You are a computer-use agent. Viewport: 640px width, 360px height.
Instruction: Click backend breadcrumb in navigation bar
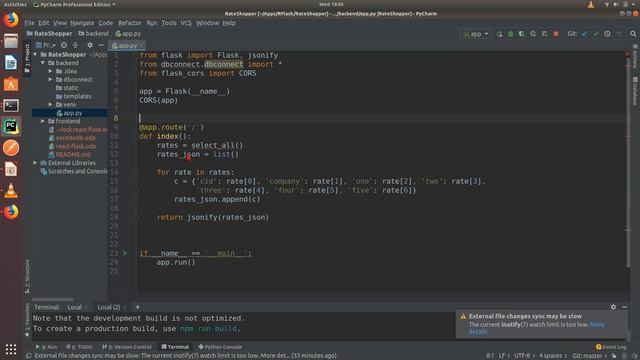93,34
